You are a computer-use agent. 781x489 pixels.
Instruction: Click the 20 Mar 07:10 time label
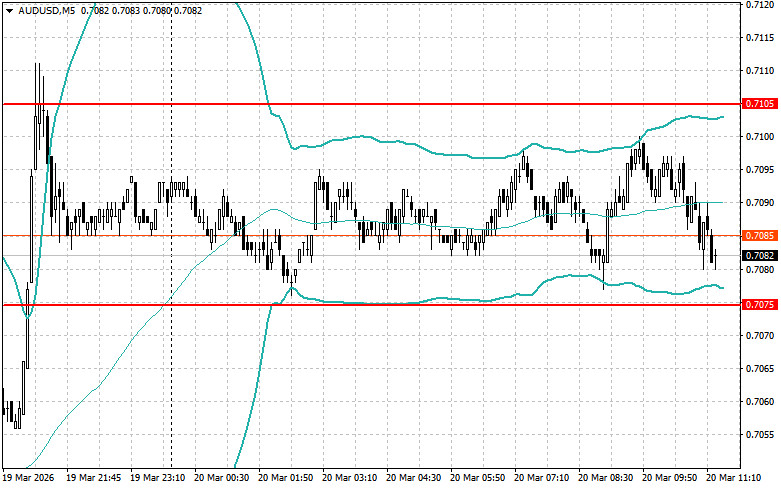pyautogui.click(x=541, y=478)
